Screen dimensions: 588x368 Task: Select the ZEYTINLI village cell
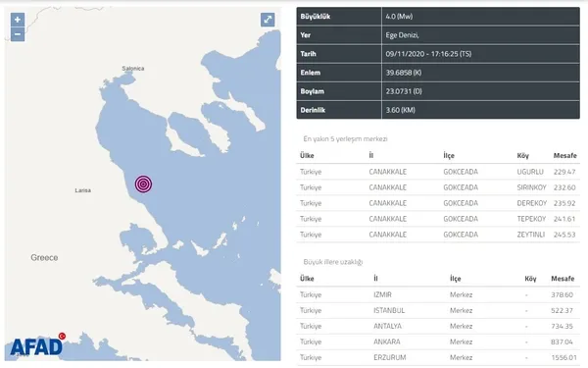pos(530,235)
